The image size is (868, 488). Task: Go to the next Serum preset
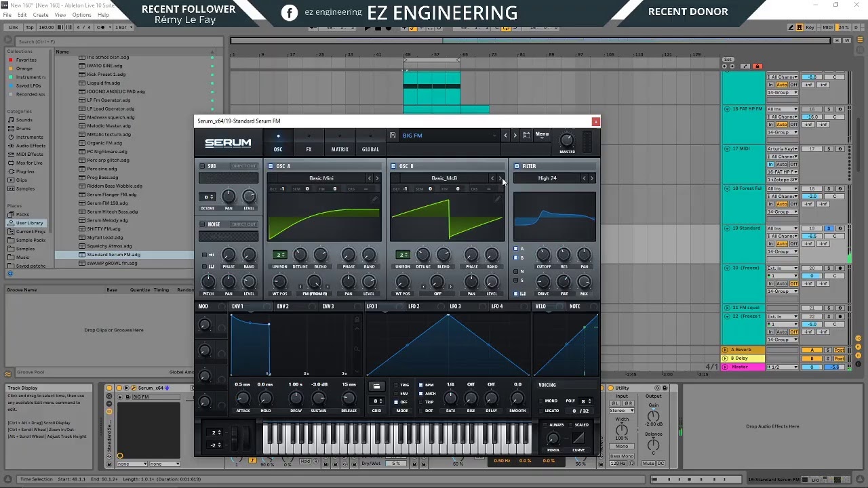515,136
